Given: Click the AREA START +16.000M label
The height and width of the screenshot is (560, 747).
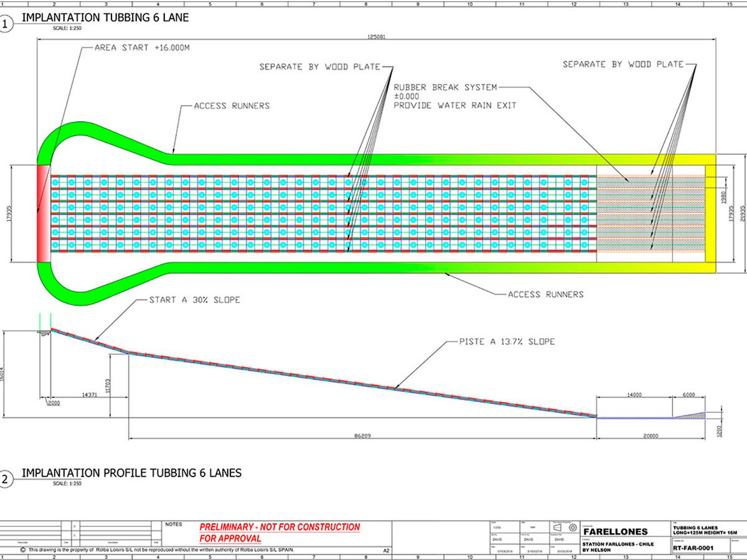Looking at the screenshot, I should (x=142, y=47).
